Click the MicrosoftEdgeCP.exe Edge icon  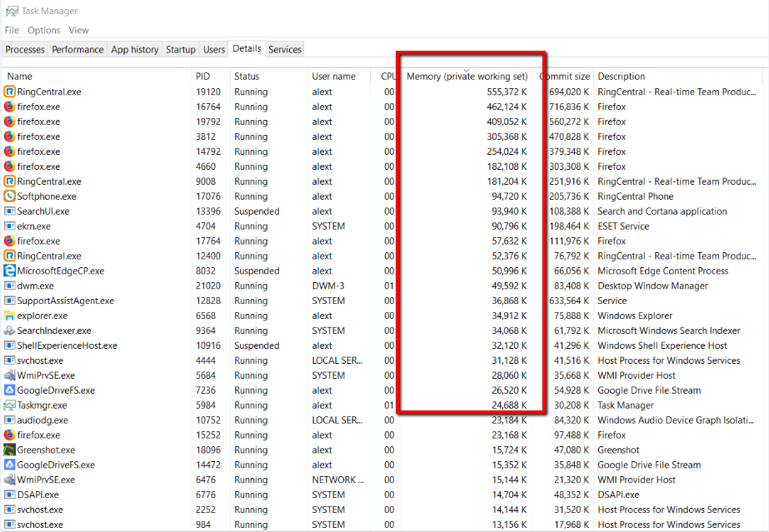click(9, 271)
